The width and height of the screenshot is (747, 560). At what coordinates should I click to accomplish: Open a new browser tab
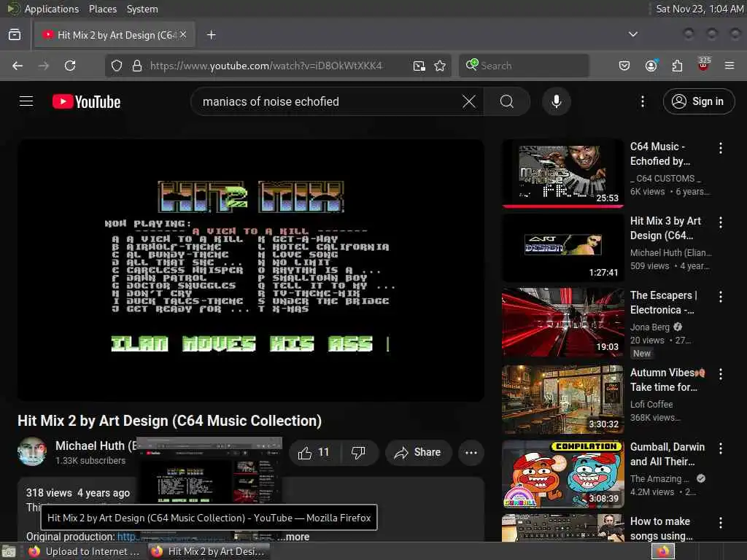(x=212, y=35)
